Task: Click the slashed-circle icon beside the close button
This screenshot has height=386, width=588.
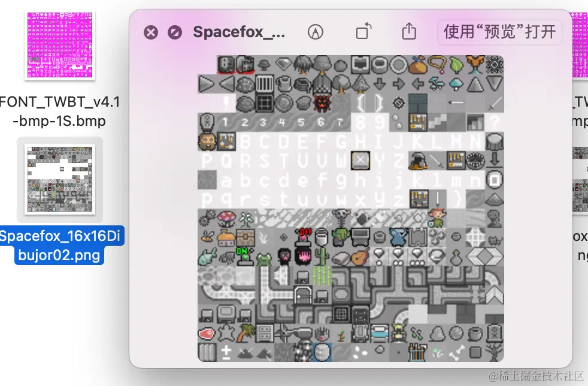Action: [175, 32]
